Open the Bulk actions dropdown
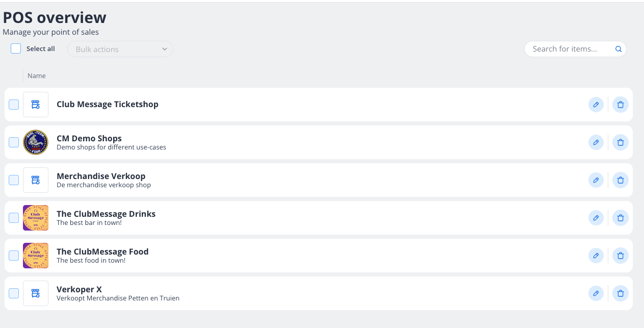This screenshot has width=644, height=328. click(120, 49)
